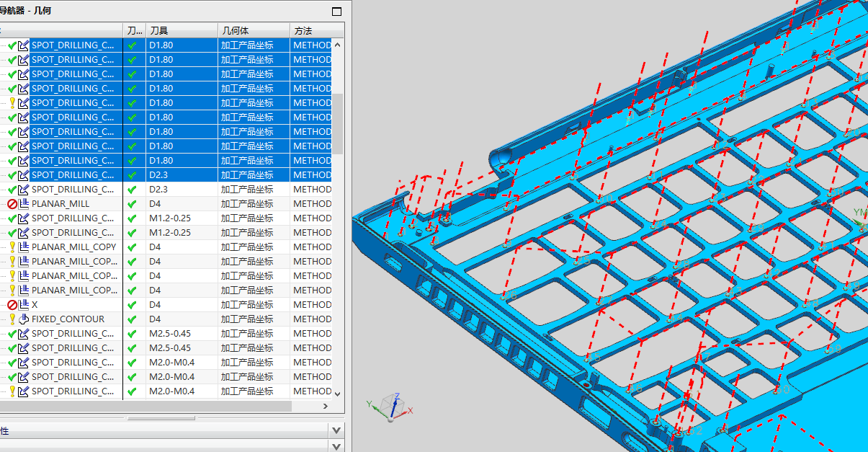Image resolution: width=868 pixels, height=452 pixels.
Task: Click the milling icon next to operation X
Action: [24, 305]
